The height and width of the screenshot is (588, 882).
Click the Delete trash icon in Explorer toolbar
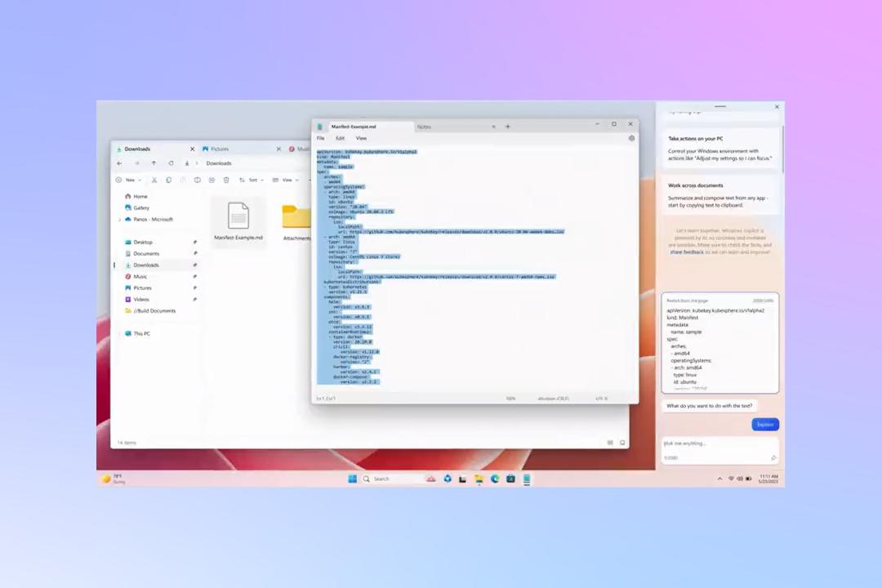[x=226, y=180]
